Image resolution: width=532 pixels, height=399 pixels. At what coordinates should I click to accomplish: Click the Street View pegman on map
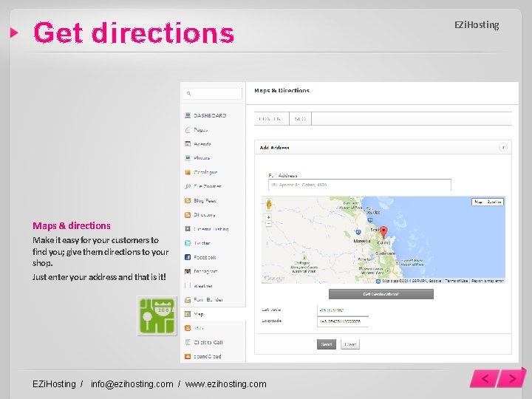coord(269,204)
